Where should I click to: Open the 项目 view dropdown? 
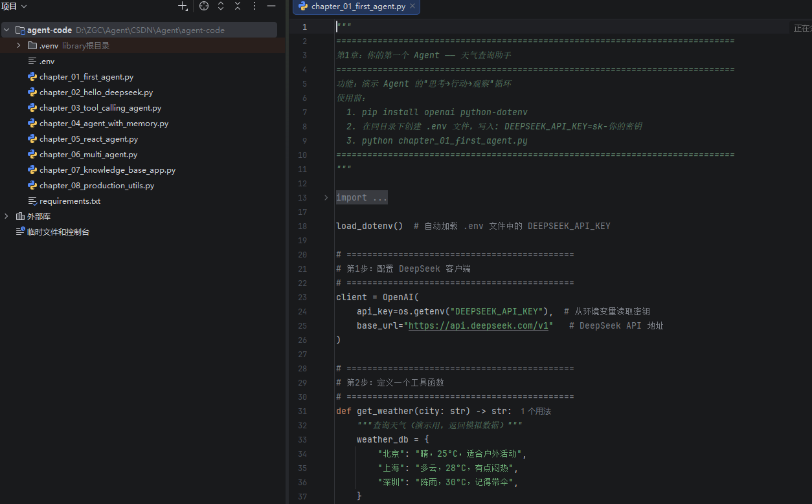coord(14,6)
